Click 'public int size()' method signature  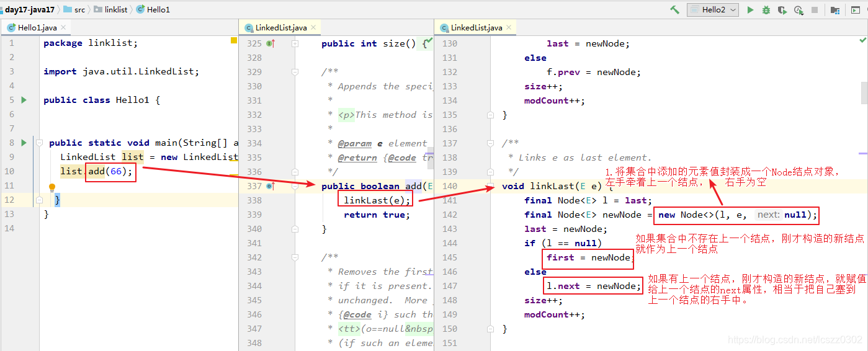coord(369,43)
